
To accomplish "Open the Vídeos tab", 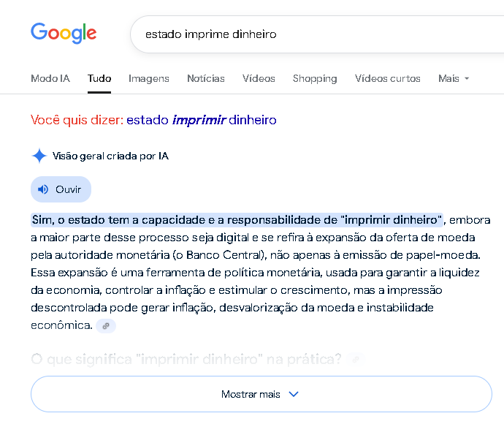I will point(259,78).
